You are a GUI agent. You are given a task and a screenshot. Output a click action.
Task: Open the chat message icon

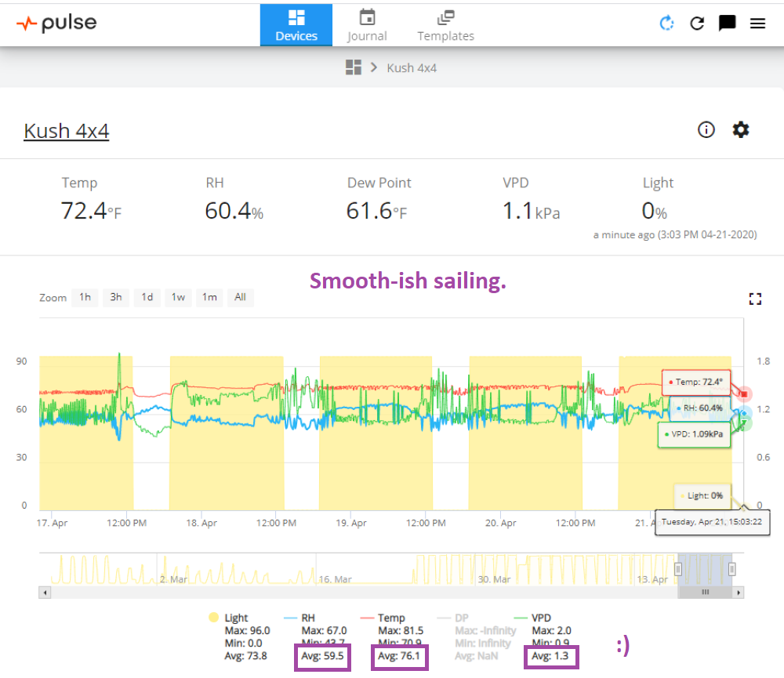tap(727, 23)
